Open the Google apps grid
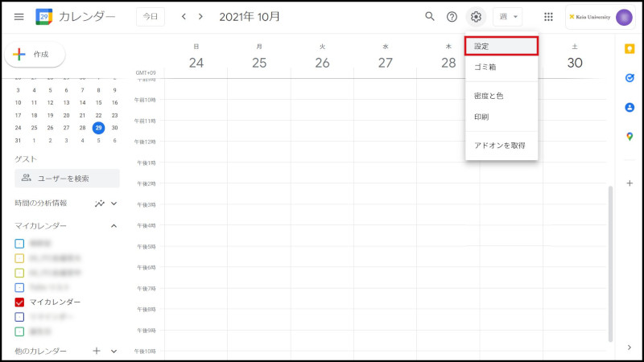 point(549,16)
